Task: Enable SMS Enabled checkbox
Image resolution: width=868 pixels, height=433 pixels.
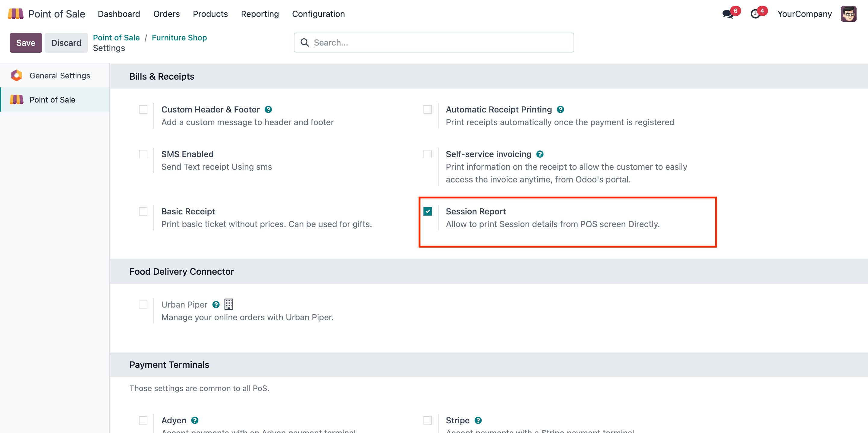Action: tap(143, 154)
